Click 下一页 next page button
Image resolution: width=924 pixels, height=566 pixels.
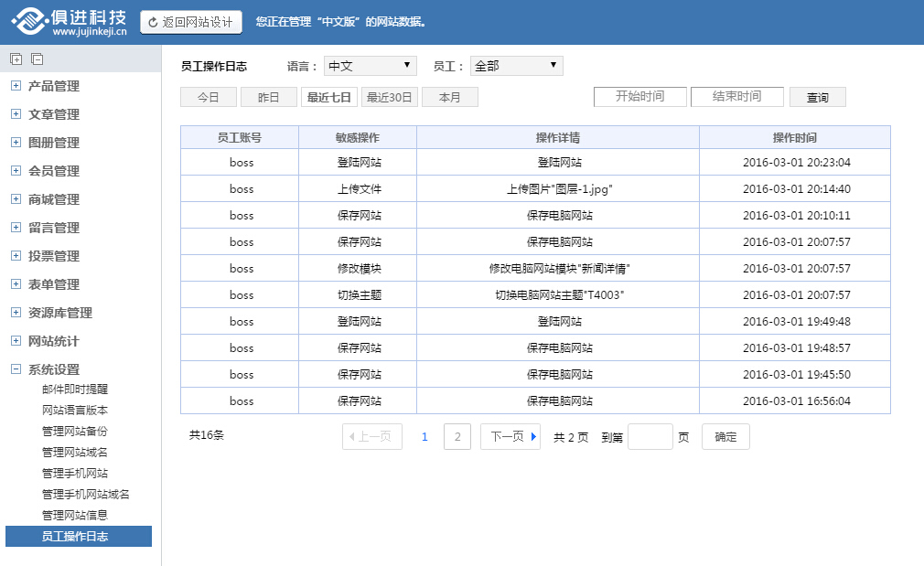[x=510, y=437]
